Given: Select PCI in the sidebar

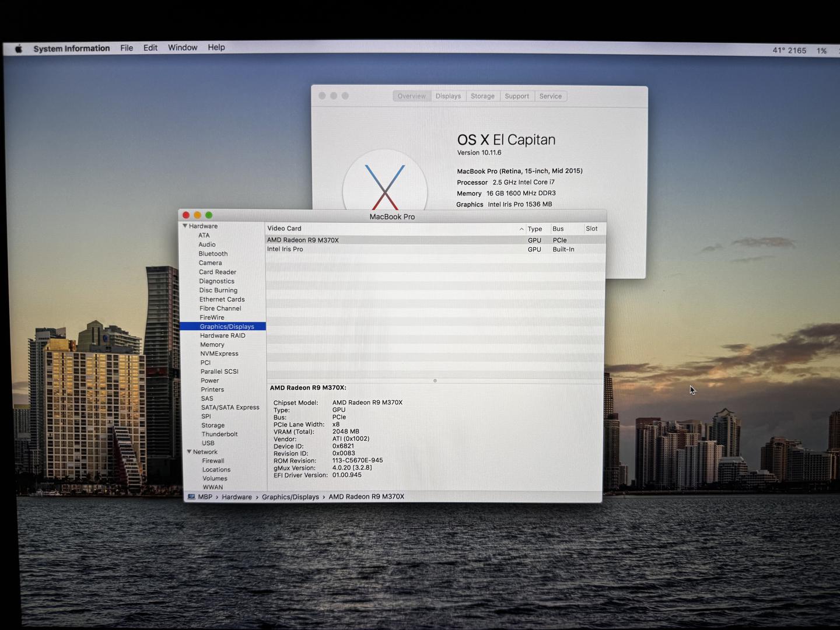Looking at the screenshot, I should [205, 363].
